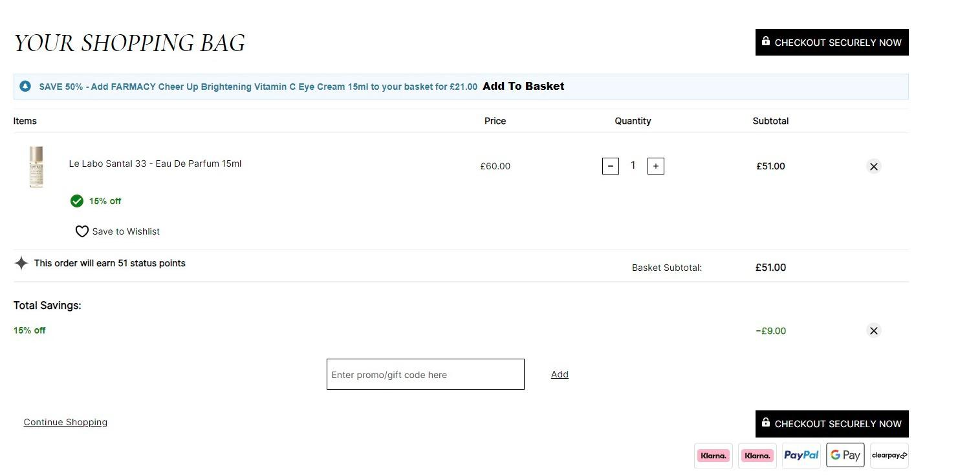Choose the Google Pay payment icon
This screenshot has width=980, height=475.
point(845,455)
